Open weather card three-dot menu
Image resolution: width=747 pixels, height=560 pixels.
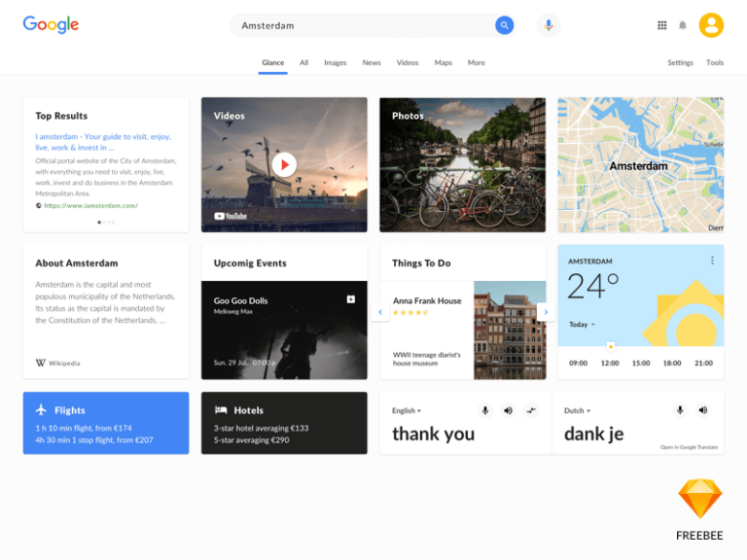712,261
